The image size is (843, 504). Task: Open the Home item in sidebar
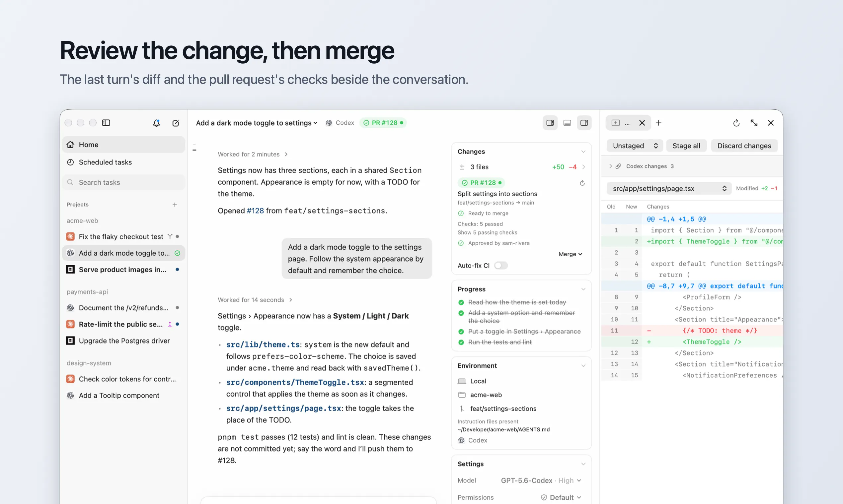point(124,145)
